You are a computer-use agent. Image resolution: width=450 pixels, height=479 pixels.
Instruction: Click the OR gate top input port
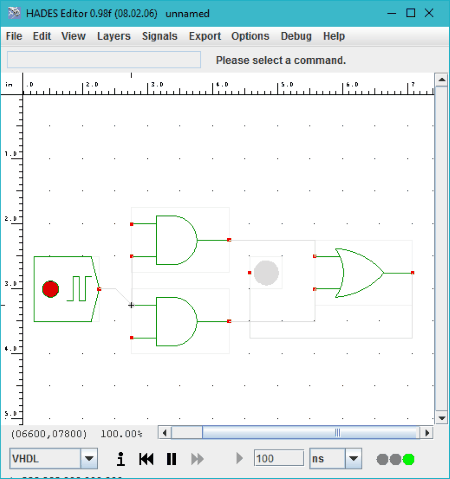314,256
